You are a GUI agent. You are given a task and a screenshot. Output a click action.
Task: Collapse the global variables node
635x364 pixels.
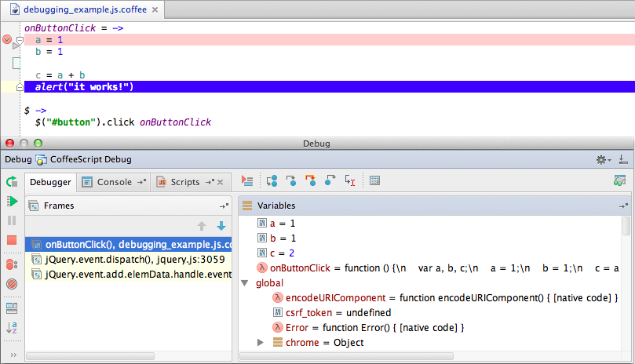click(x=245, y=283)
